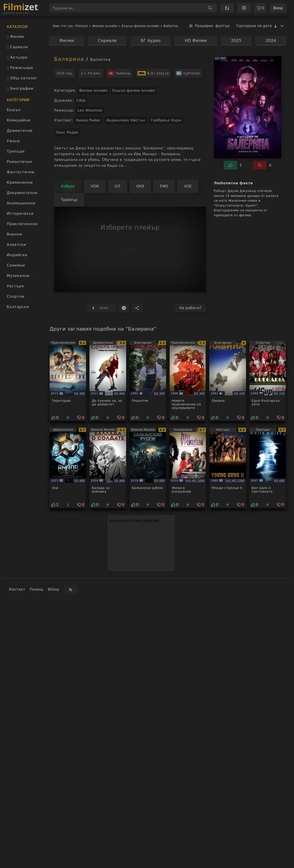Screen dimensions: 294x868
Task: Report with the Не работи? button
Action: click(190, 308)
